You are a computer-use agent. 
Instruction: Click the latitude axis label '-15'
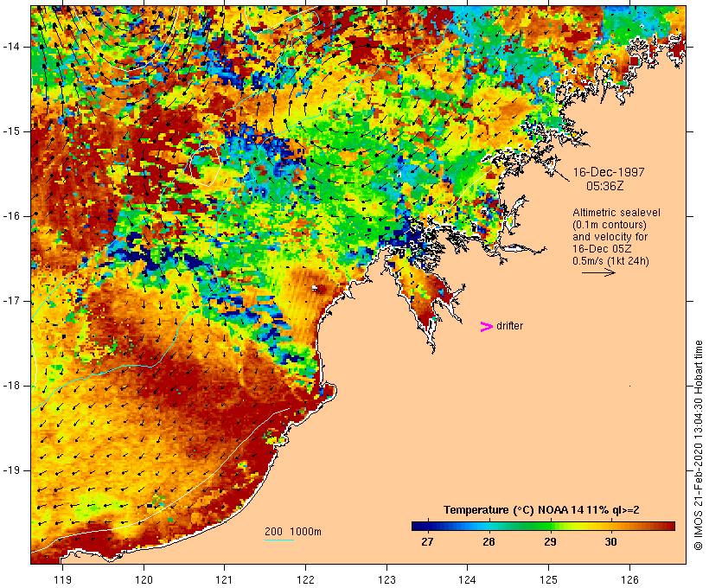click(x=11, y=131)
